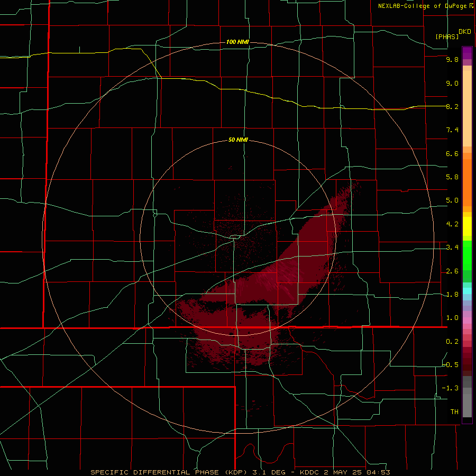Click the 3.4 scale value
This screenshot has width=476, height=476.
coord(452,248)
